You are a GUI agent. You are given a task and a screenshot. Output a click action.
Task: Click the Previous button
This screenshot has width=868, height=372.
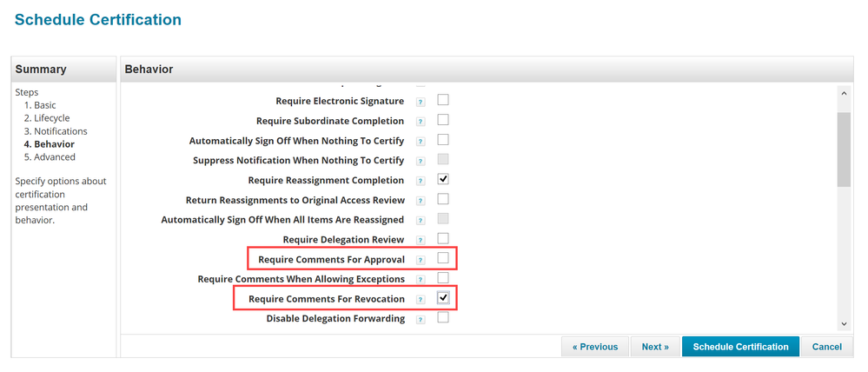(594, 346)
